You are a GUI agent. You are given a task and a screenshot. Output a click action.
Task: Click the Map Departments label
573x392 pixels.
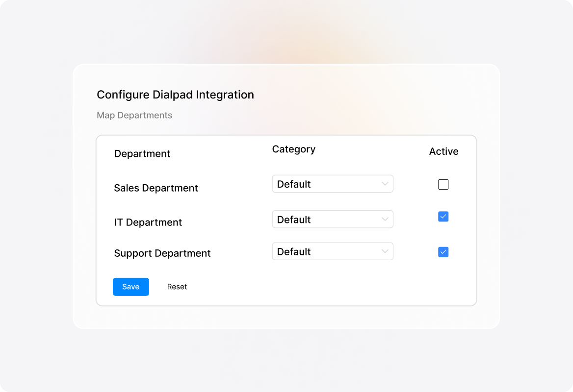tap(134, 115)
